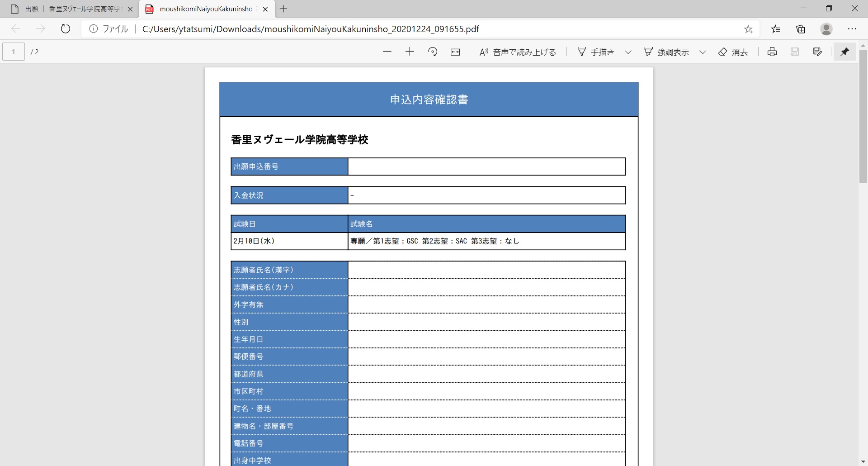Viewport: 868px width, 466px height.
Task: Close the 出願 香里ヌヴェール学院 tab
Action: coord(130,9)
